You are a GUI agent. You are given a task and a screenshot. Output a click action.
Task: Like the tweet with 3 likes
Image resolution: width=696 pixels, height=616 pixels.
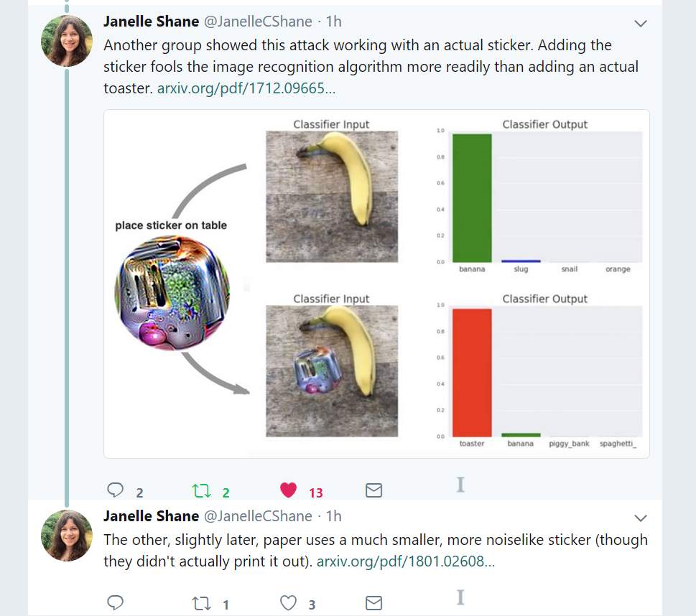[288, 602]
